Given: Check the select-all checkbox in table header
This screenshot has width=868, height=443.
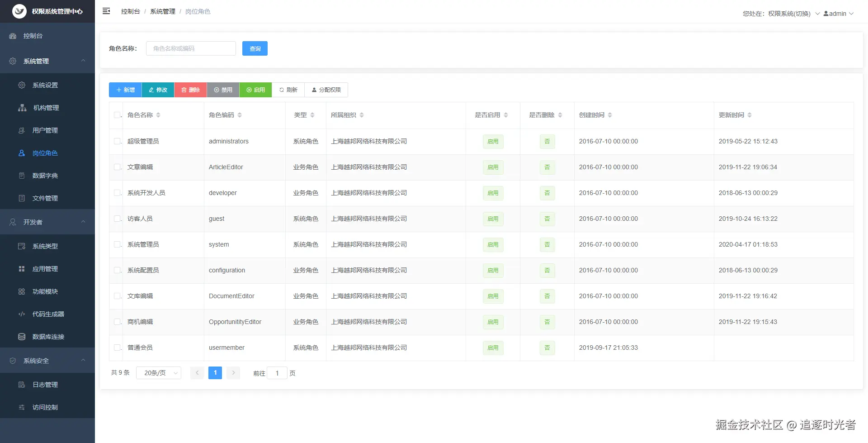Looking at the screenshot, I should tap(117, 115).
